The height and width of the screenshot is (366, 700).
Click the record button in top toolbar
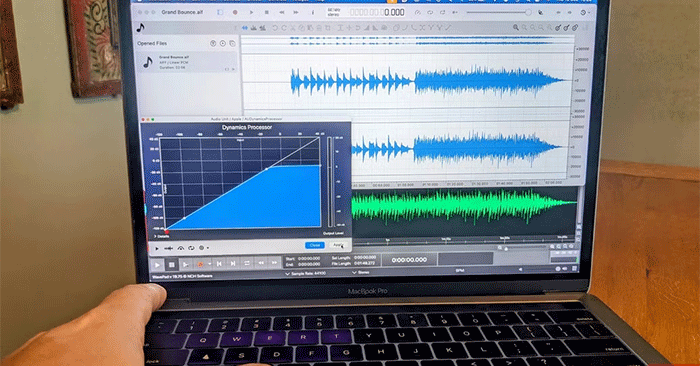pos(235,12)
